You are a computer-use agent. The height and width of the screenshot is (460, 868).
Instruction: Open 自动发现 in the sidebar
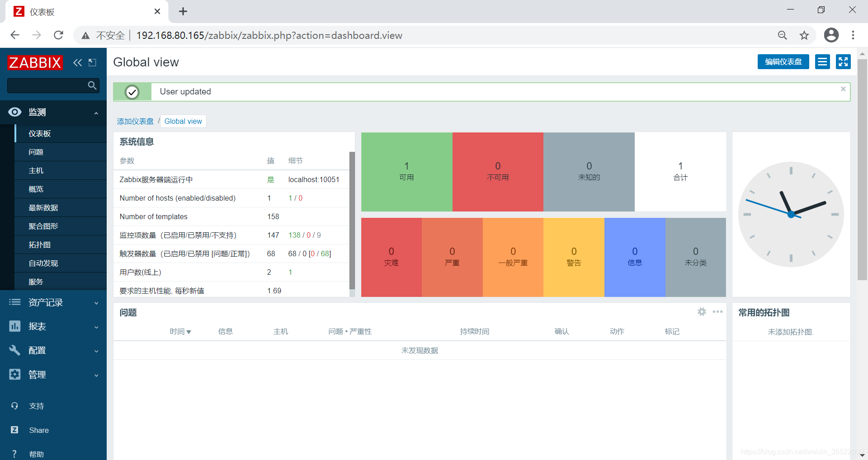coord(61,263)
